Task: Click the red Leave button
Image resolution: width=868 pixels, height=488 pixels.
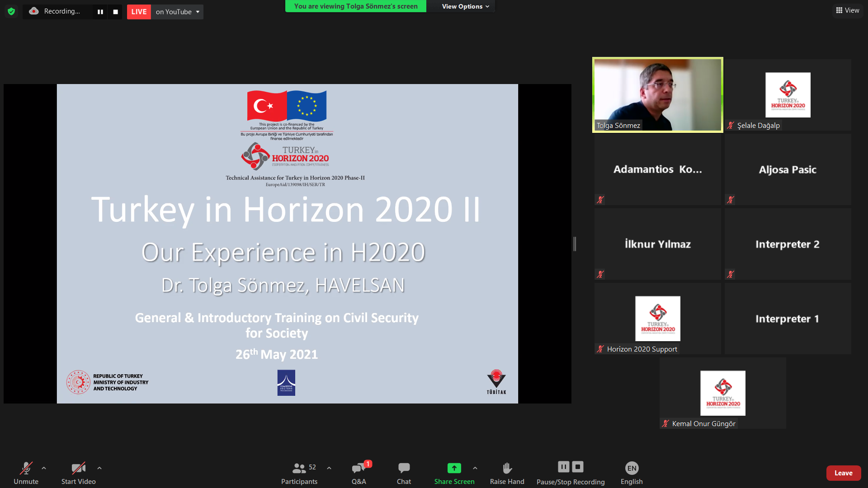Action: (843, 473)
